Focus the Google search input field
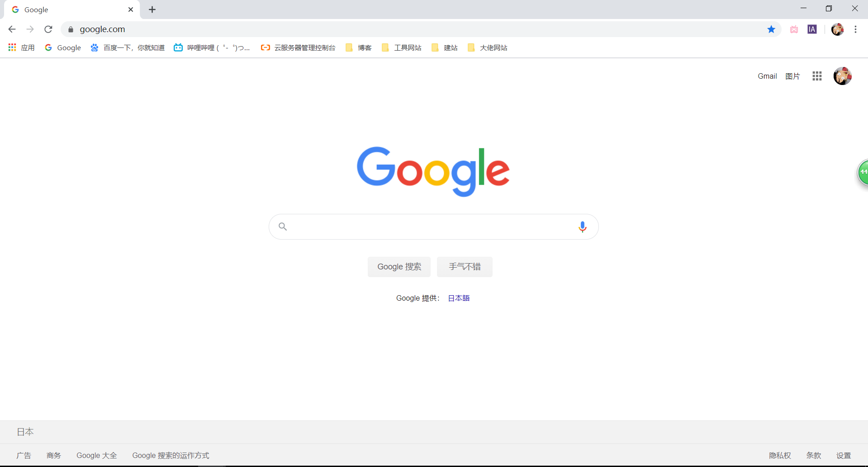 (x=433, y=226)
